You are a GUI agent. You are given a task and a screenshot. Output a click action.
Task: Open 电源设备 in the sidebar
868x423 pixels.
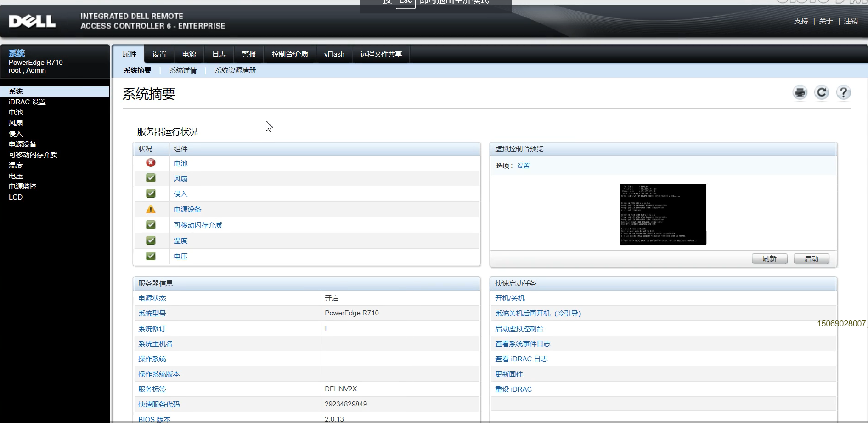point(23,144)
